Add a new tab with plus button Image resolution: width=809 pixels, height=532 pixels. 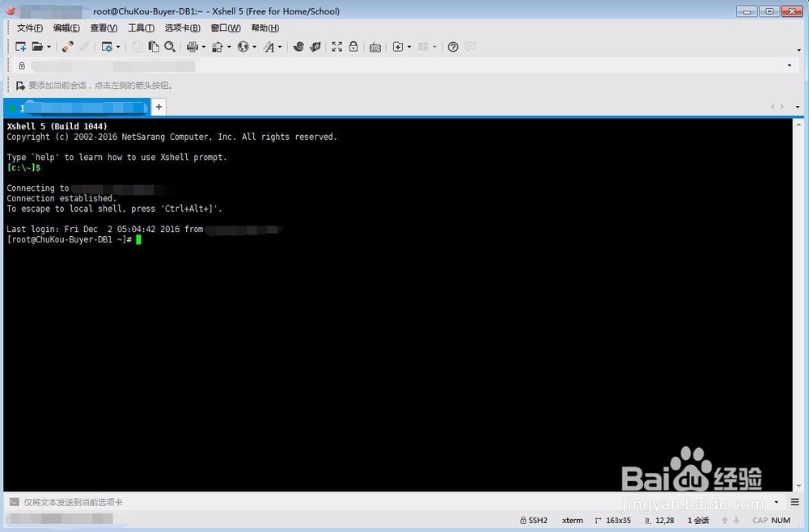(x=159, y=107)
